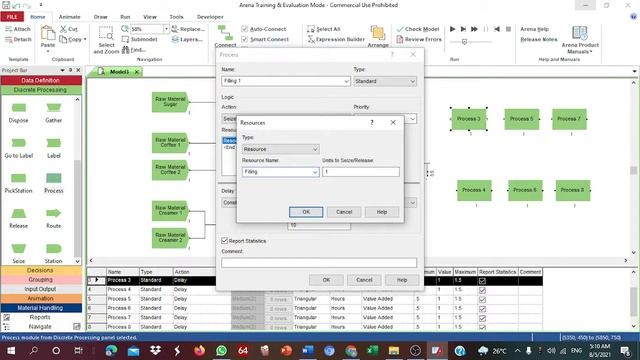Image resolution: width=640 pixels, height=360 pixels.
Task: Open Windows Start menu
Action: coord(11,350)
